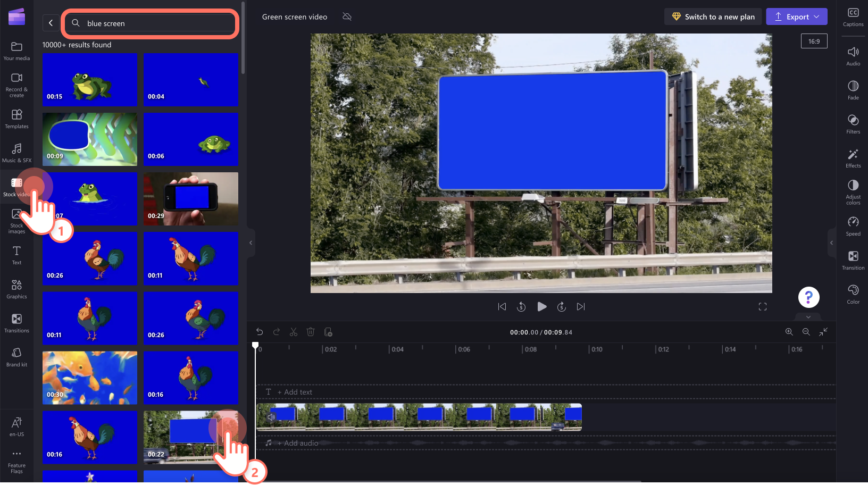Click the blue screen search field
Screen dimensions: 868x485
coord(151,23)
